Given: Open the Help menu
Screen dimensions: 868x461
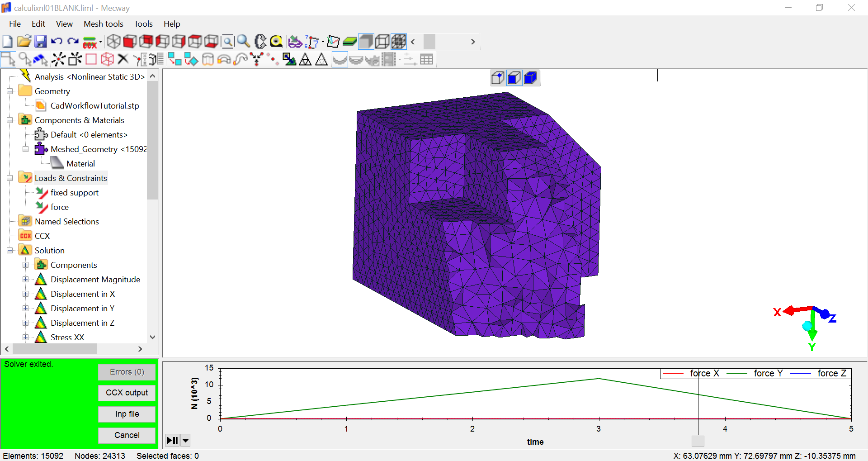Looking at the screenshot, I should (x=172, y=24).
